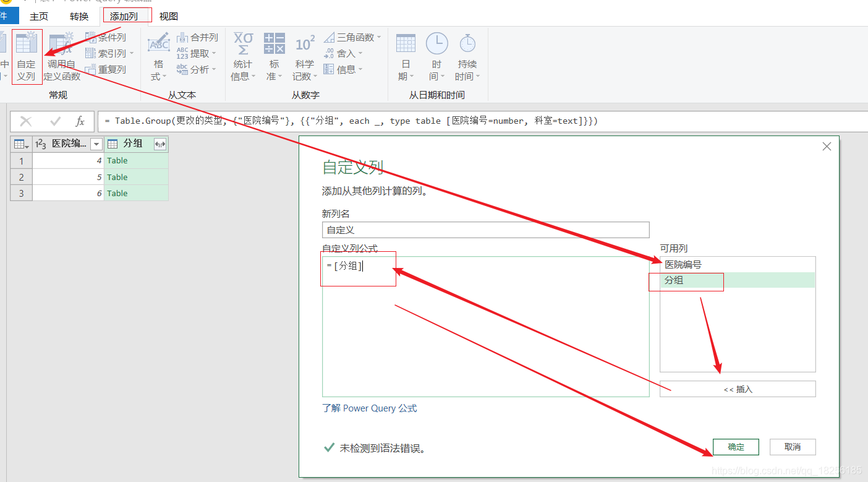Open Standard (标准) math operations
Image resolution: width=868 pixels, height=482 pixels.
pyautogui.click(x=274, y=57)
